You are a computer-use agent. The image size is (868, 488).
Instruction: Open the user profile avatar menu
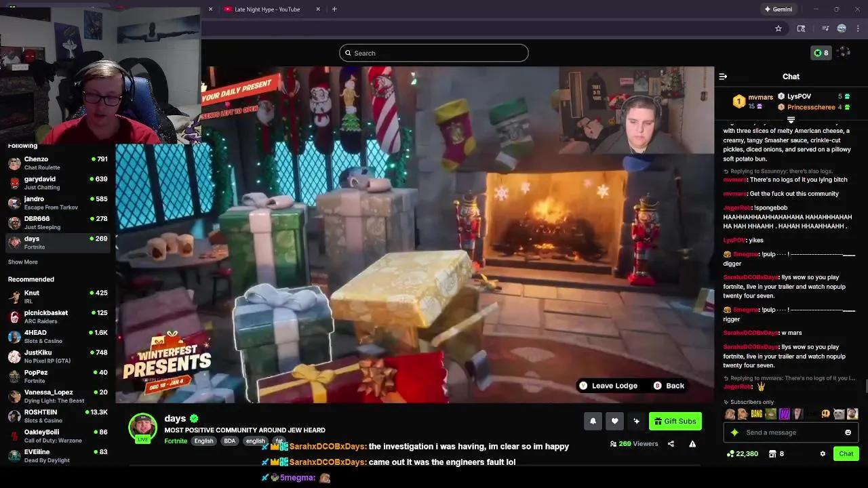pyautogui.click(x=844, y=52)
